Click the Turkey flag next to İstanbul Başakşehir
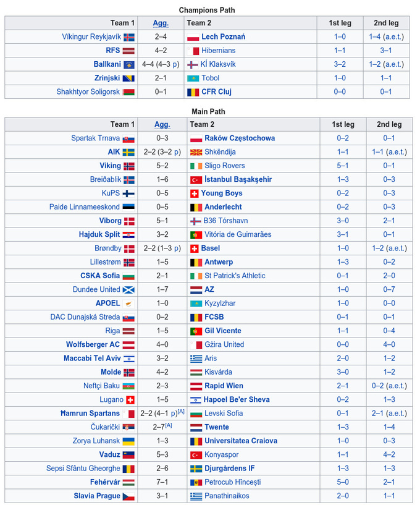The width and height of the screenshot is (420, 505). [196, 180]
